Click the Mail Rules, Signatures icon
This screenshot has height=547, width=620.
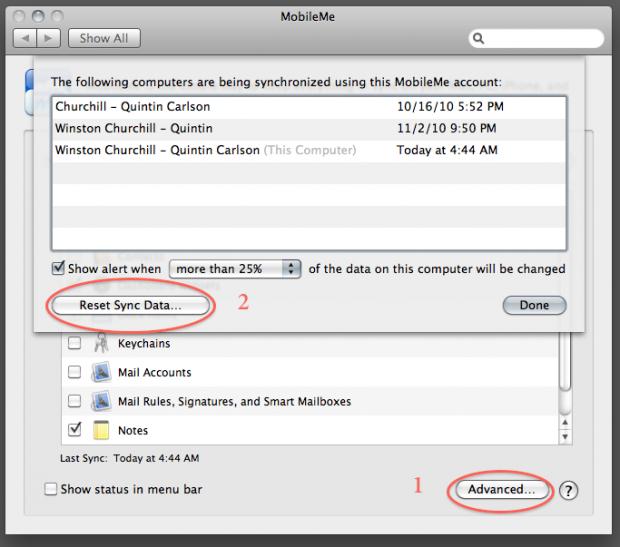[x=100, y=402]
